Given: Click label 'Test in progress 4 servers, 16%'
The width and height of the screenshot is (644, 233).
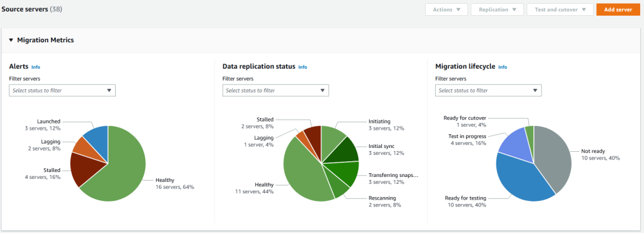Looking at the screenshot, I should tap(467, 140).
